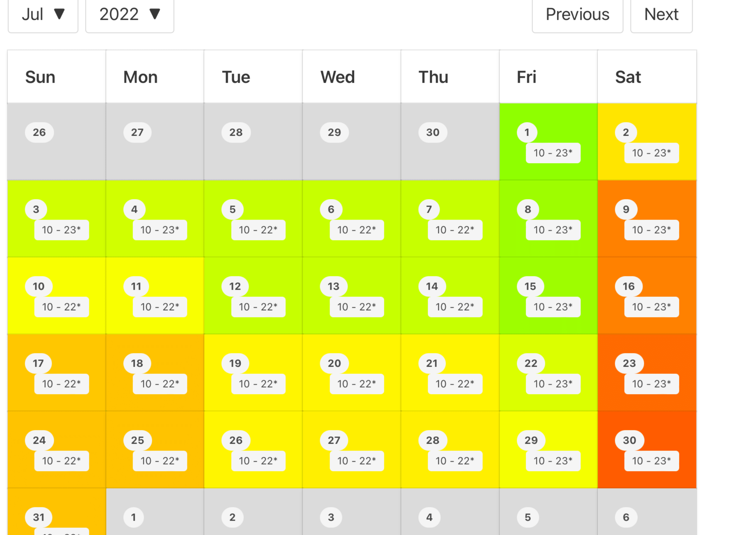756x535 pixels.
Task: Click hours label on July 18
Action: point(160,384)
